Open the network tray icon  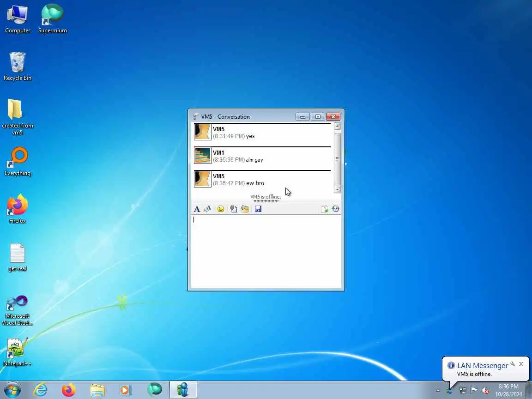point(463,391)
